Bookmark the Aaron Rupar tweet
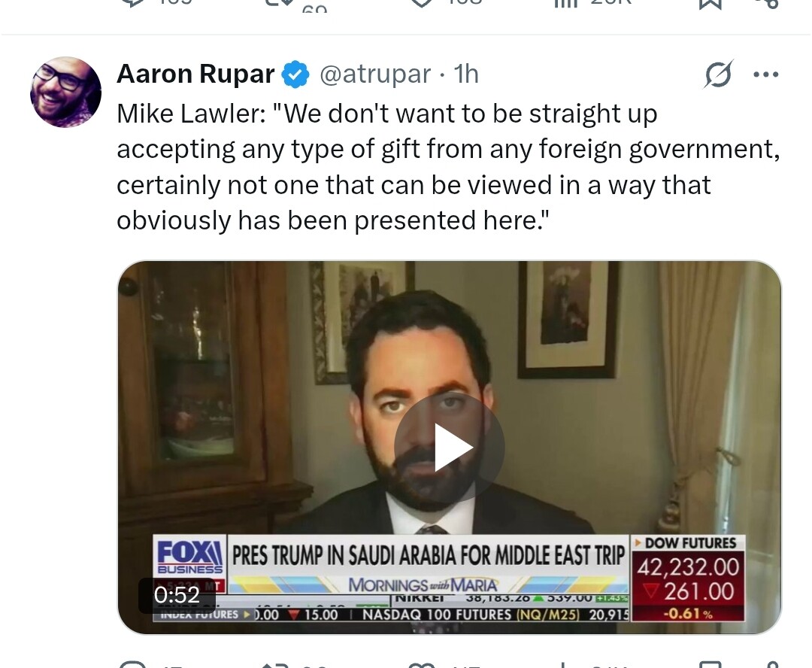The height and width of the screenshot is (668, 812). pyautogui.click(x=710, y=665)
